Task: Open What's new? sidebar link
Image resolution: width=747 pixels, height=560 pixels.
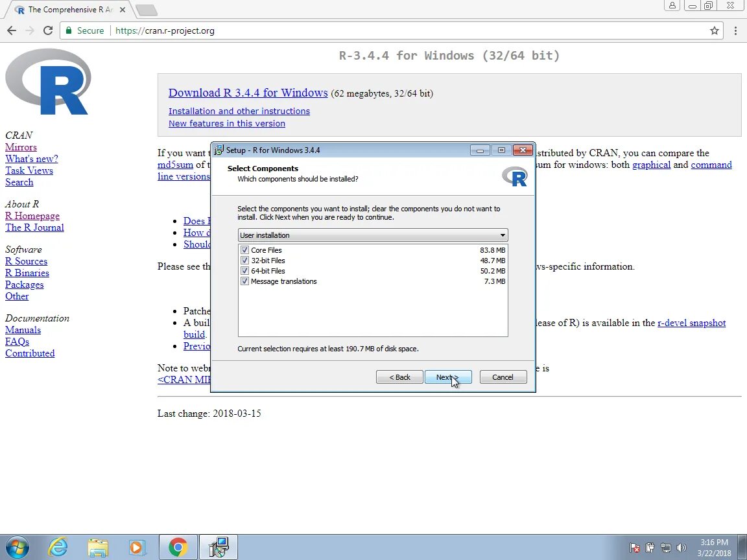Action: tap(31, 159)
